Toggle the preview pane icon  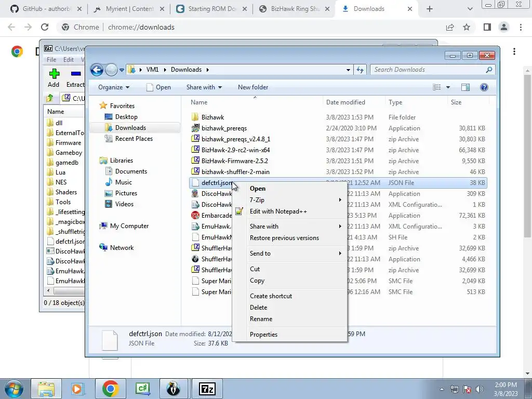[465, 87]
